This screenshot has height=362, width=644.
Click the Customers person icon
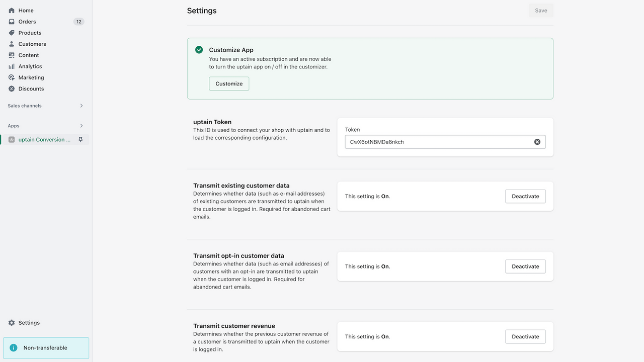tap(12, 44)
